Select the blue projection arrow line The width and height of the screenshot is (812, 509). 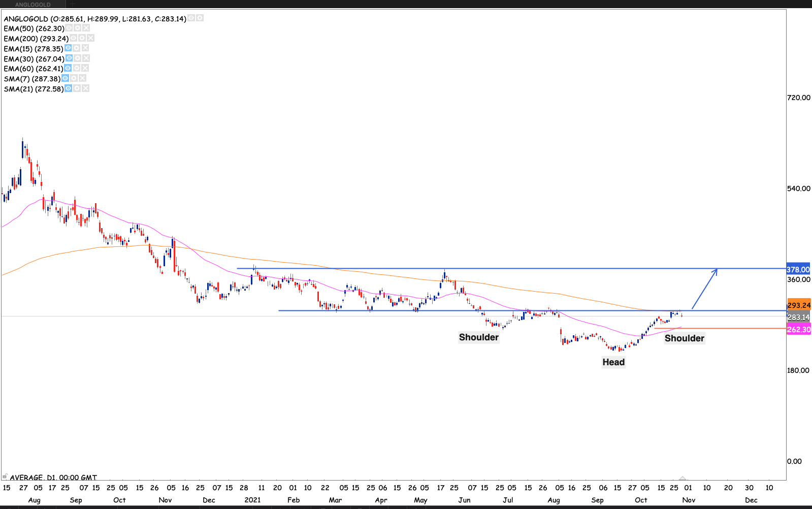pyautogui.click(x=704, y=289)
